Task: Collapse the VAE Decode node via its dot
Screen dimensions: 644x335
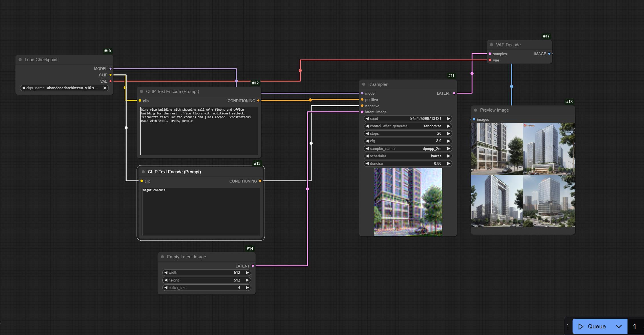Action: pyautogui.click(x=492, y=45)
